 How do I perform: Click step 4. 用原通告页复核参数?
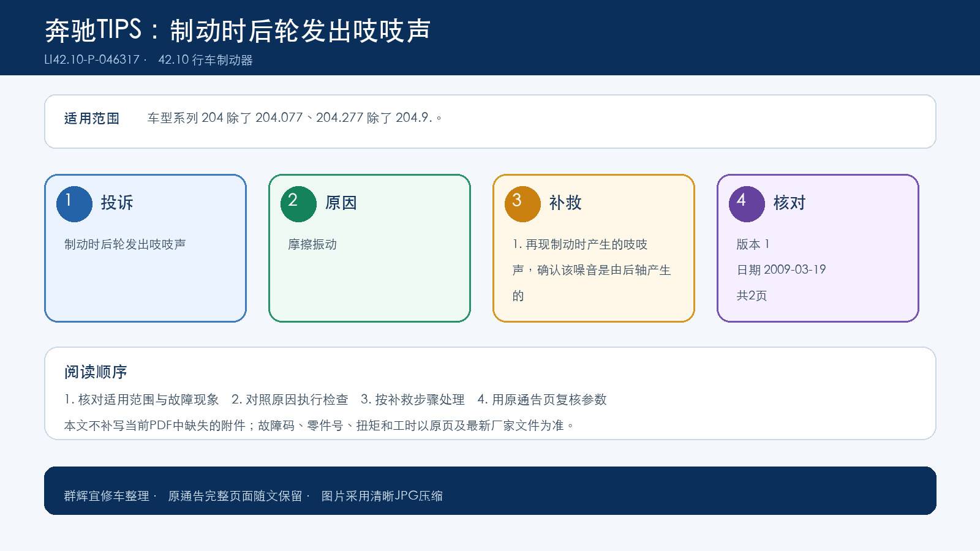[x=542, y=400]
